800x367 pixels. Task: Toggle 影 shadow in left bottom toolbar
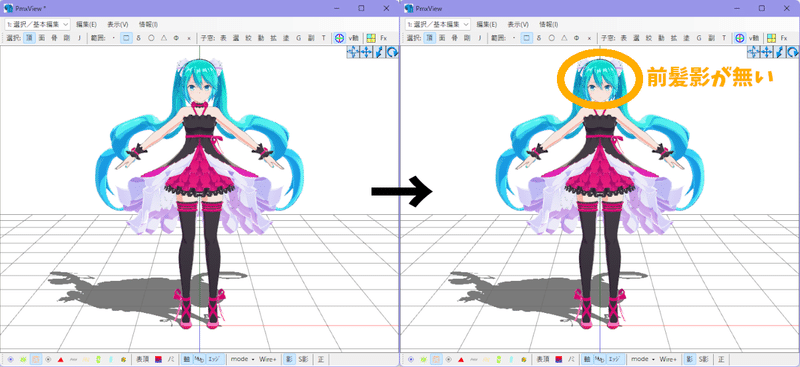tap(289, 359)
